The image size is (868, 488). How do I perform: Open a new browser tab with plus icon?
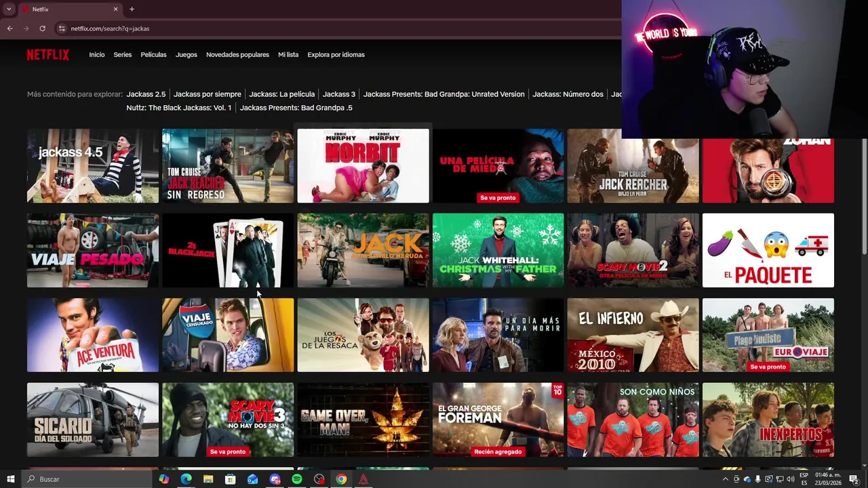[x=132, y=9]
